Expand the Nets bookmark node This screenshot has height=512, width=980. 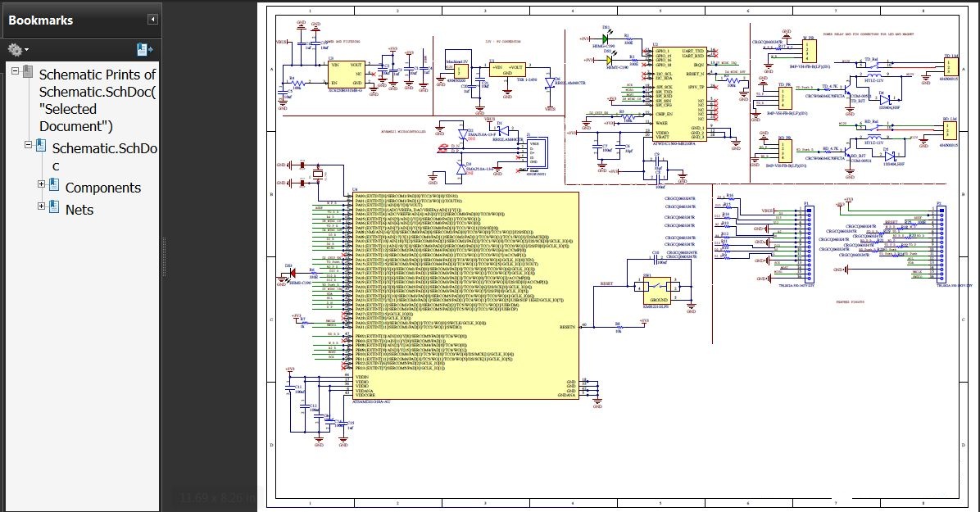pos(41,206)
